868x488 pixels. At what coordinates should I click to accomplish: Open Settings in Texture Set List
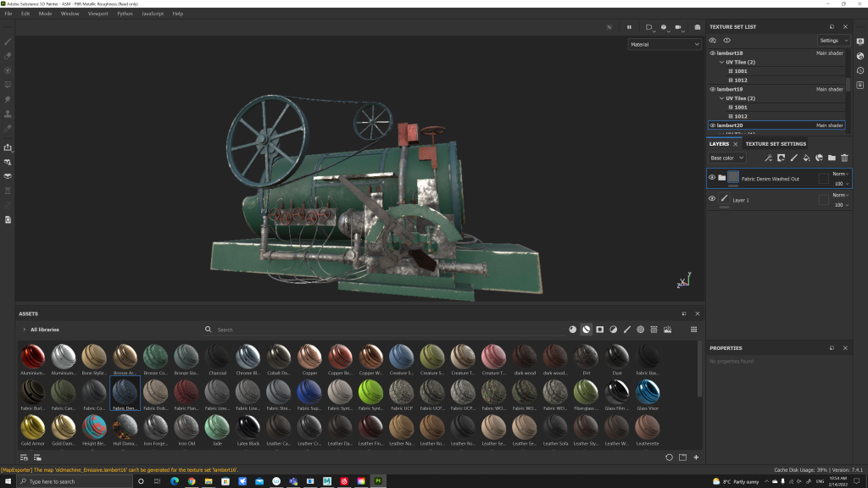(x=832, y=41)
